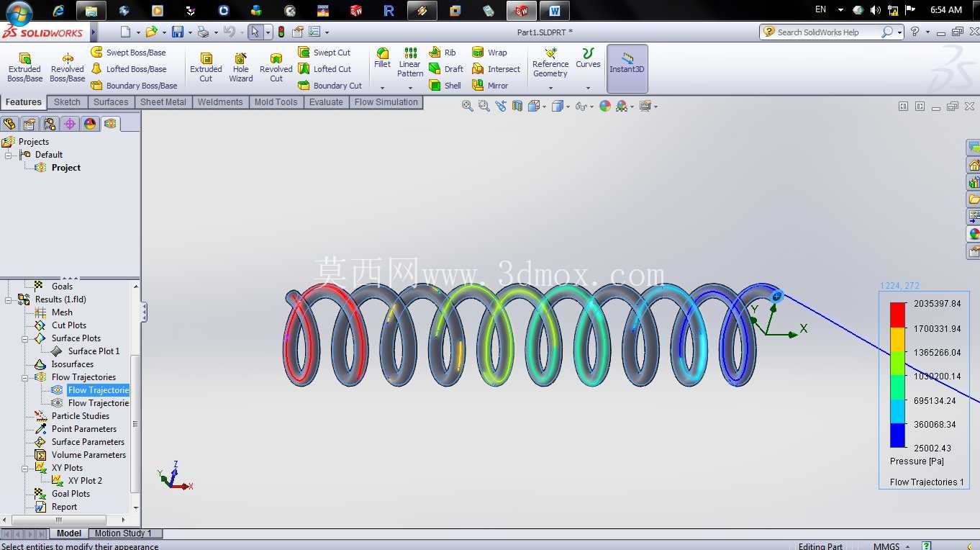Open the PropertyManager tab
The height and width of the screenshot is (550, 980).
(x=30, y=124)
